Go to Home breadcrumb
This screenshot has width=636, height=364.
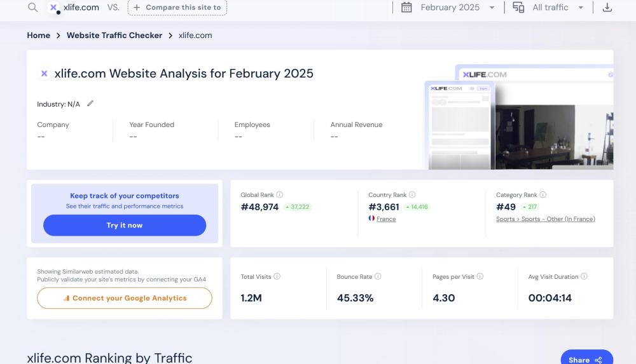[38, 36]
